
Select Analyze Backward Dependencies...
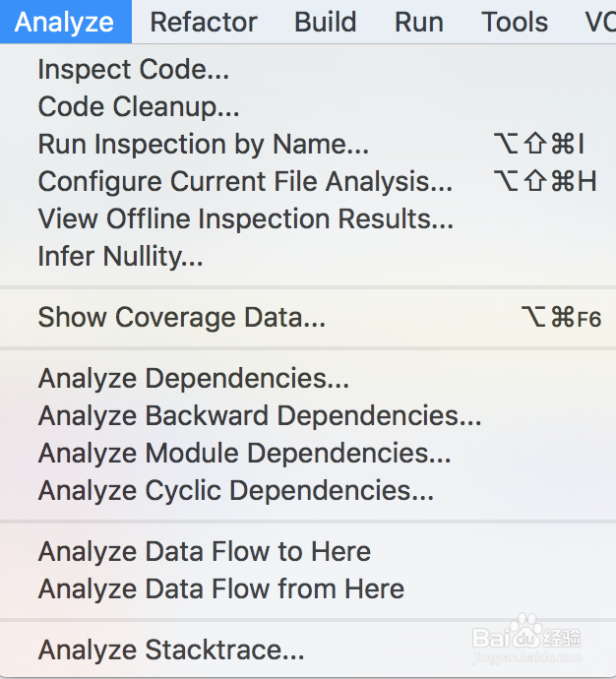260,416
